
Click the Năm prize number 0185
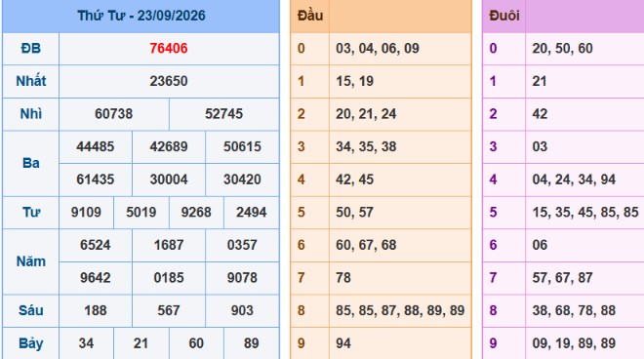coord(169,278)
